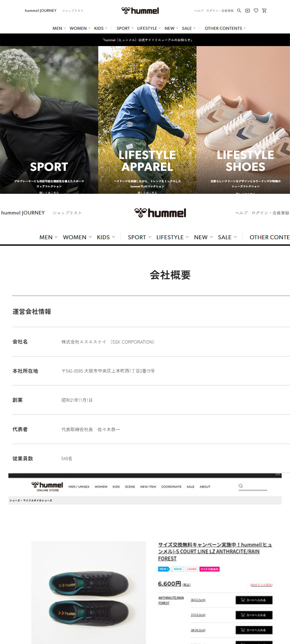Open WOMEN in the online store menu
290x644 pixels.
[x=101, y=487]
